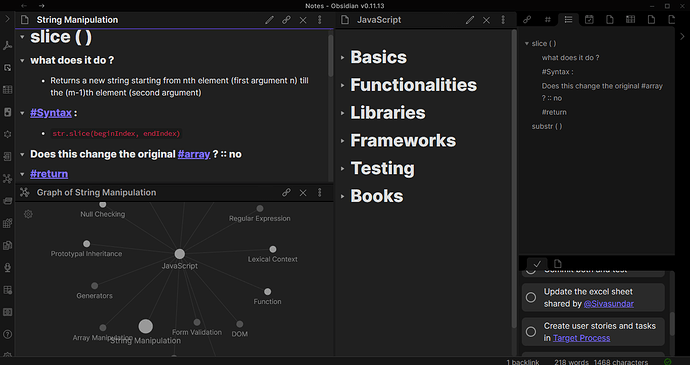Click '1 backlink' in the status bar
The width and height of the screenshot is (690, 365).
(x=523, y=362)
